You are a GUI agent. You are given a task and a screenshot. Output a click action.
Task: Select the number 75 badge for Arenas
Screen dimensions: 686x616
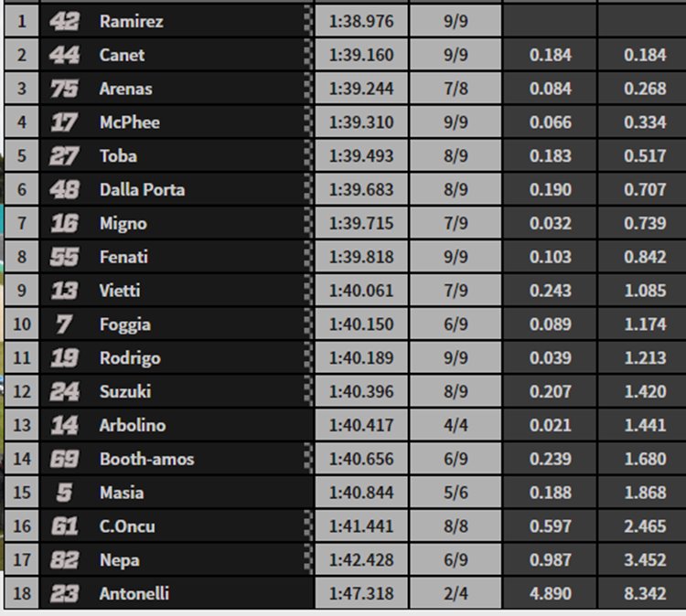64,89
